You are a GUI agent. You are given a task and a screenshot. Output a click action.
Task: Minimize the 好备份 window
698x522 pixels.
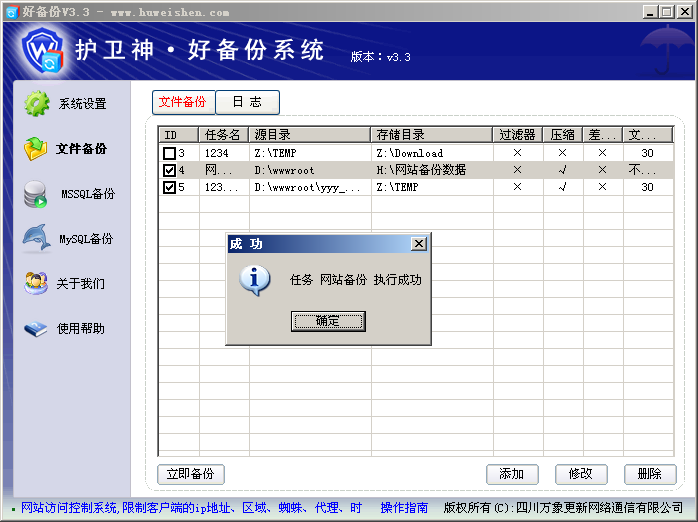click(650, 12)
